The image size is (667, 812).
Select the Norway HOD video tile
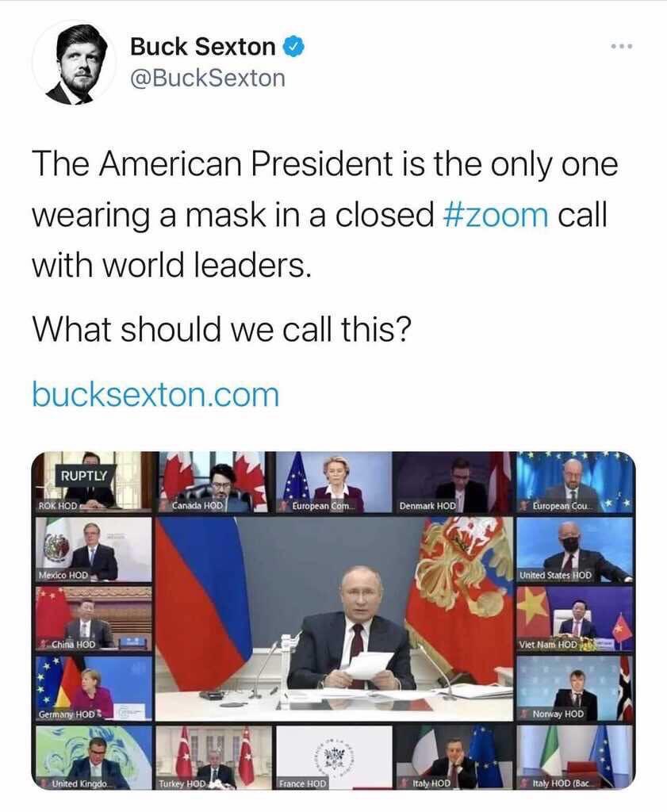pyautogui.click(x=575, y=688)
